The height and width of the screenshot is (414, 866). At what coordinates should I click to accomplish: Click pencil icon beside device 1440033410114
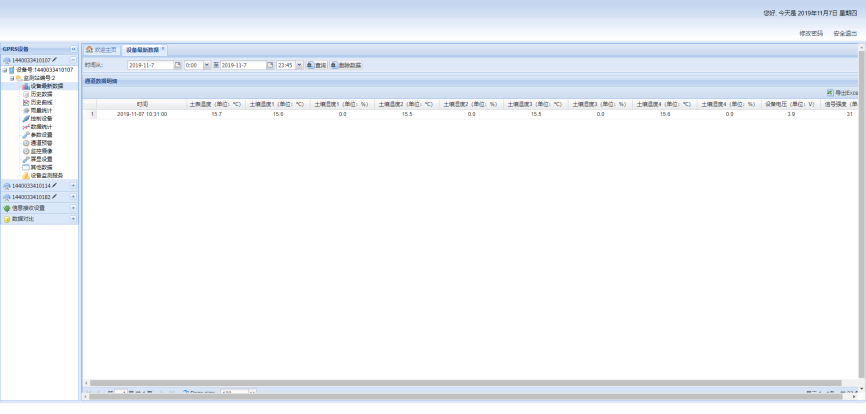click(55, 185)
